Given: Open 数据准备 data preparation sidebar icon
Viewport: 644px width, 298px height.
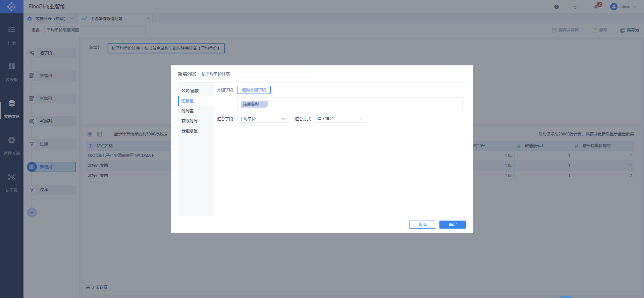Looking at the screenshot, I should click(x=12, y=103).
